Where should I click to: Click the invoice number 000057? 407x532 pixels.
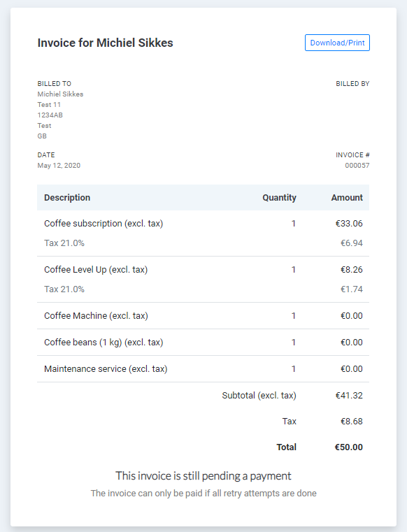[357, 166]
